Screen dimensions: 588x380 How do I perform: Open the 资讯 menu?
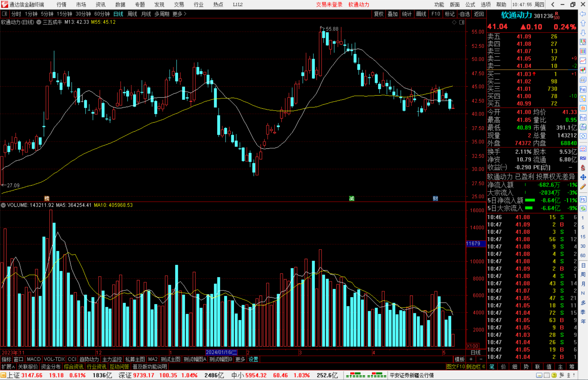(100, 5)
